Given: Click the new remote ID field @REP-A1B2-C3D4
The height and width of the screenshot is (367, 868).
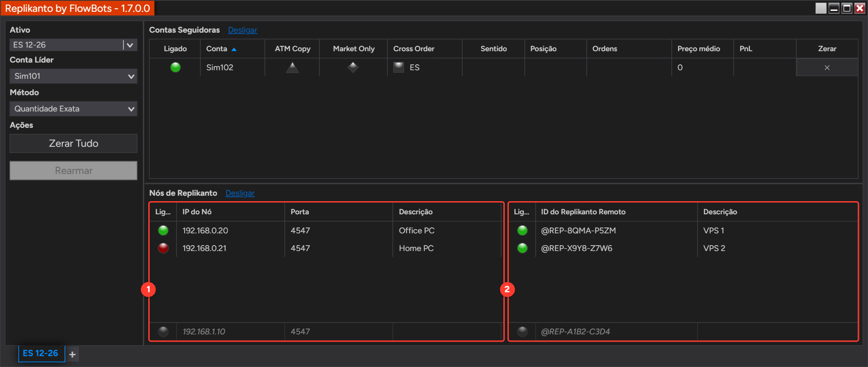Looking at the screenshot, I should coord(616,332).
